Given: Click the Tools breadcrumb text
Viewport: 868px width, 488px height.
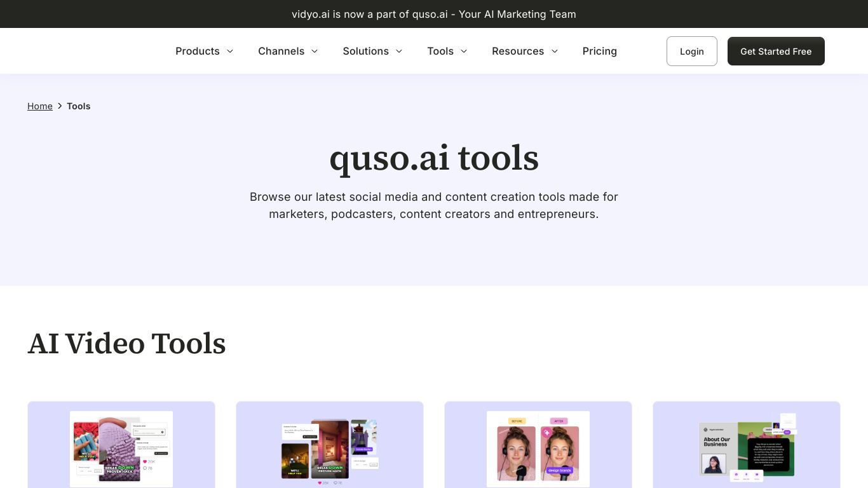Looking at the screenshot, I should tap(79, 106).
